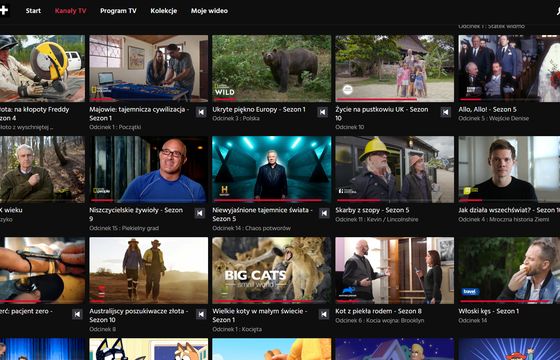Restart Ukryte piękno Europy from beginning icon
The width and height of the screenshot is (560, 360).
click(322, 112)
